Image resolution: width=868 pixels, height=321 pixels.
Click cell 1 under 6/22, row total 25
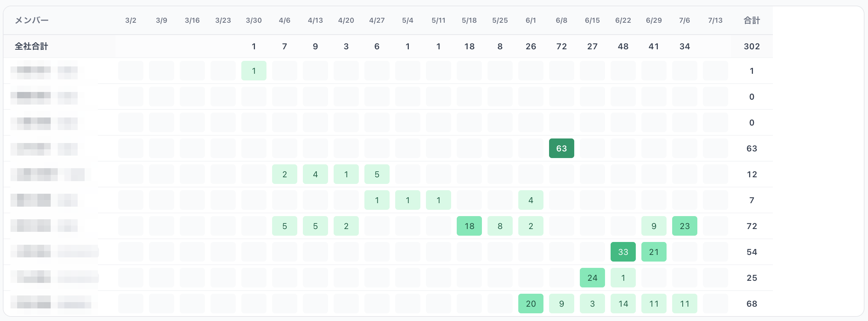(623, 278)
